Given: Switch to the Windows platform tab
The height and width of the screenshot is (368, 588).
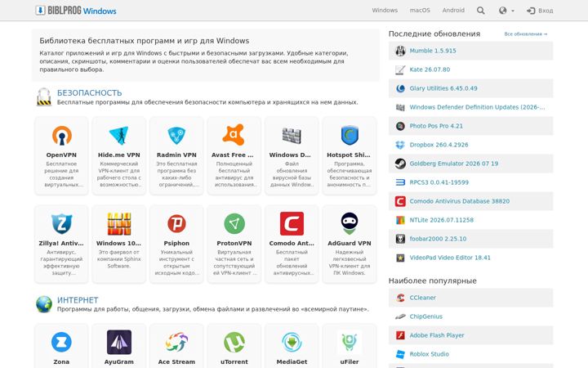Looking at the screenshot, I should [x=385, y=10].
